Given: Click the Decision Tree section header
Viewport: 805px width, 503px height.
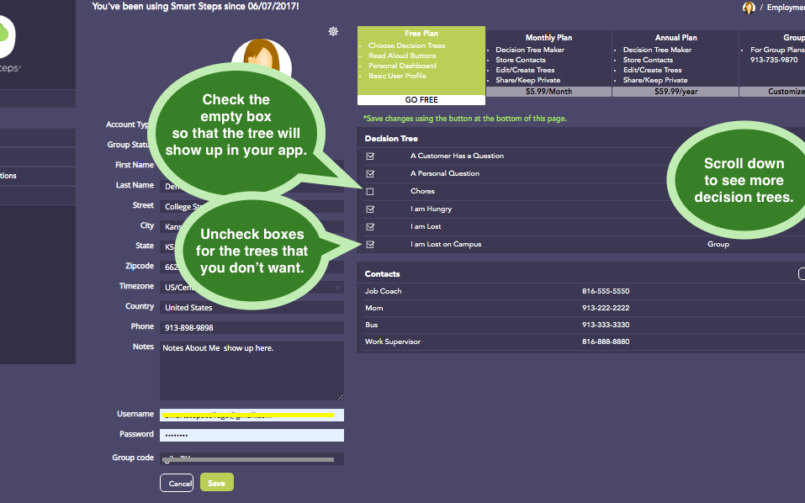Looking at the screenshot, I should click(x=391, y=139).
